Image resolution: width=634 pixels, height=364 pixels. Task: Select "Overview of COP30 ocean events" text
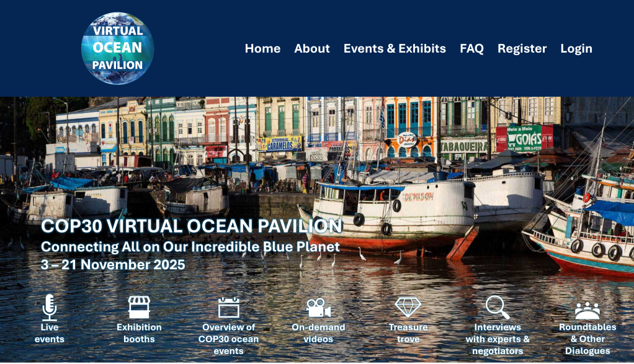point(228,339)
